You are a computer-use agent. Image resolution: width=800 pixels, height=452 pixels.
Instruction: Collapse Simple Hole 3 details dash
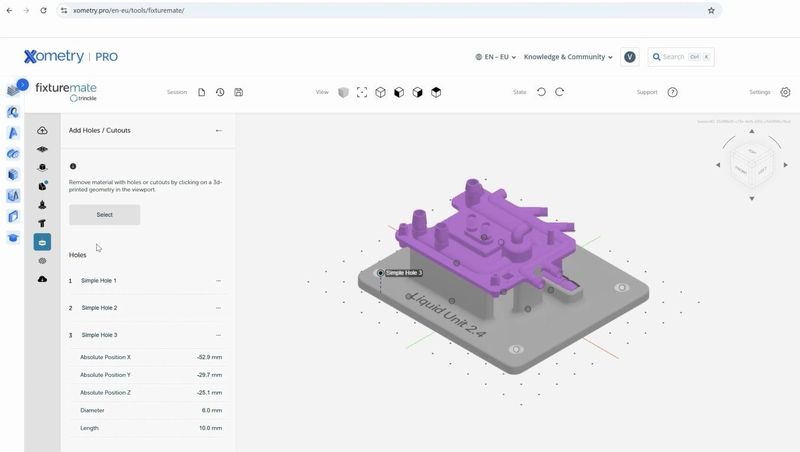point(218,335)
